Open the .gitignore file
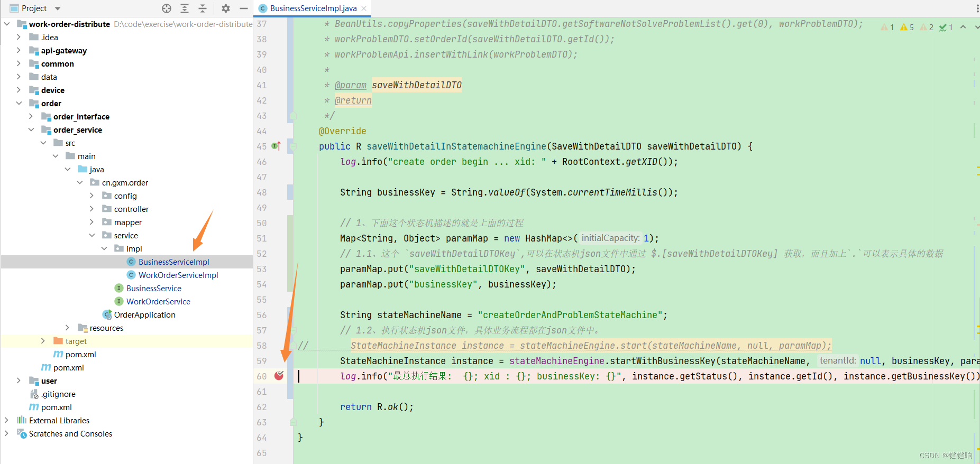The width and height of the screenshot is (980, 464). coord(58,394)
